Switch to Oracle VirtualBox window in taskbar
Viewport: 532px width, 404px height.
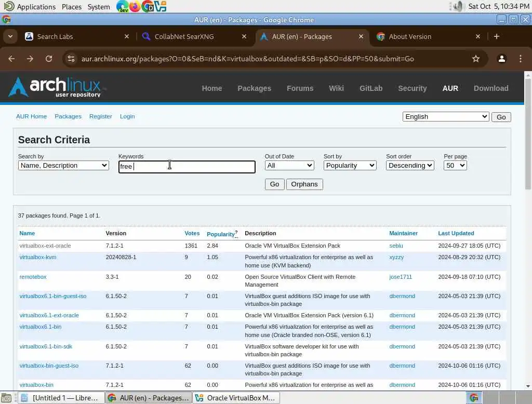tap(236, 398)
